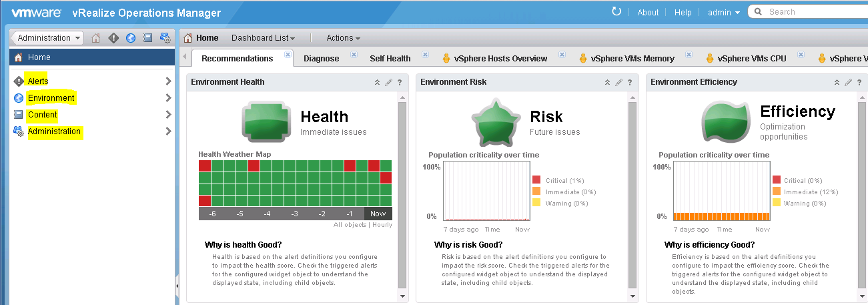Expand the Environment row arrow
Screen dimensions: 868x305
(168, 98)
